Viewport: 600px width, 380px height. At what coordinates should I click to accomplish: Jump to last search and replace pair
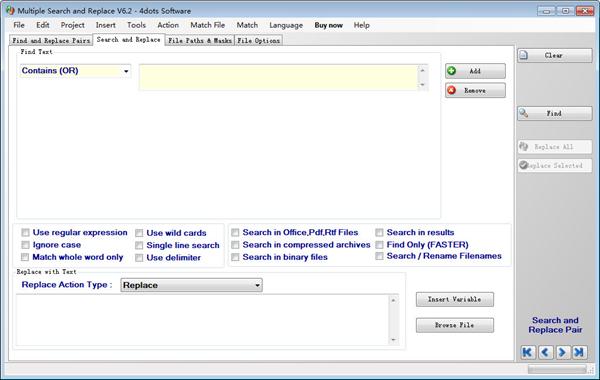pos(579,352)
